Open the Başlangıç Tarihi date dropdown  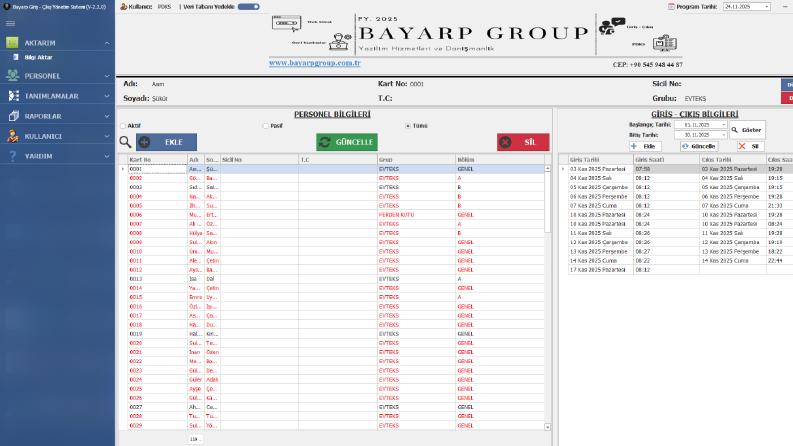coord(723,125)
